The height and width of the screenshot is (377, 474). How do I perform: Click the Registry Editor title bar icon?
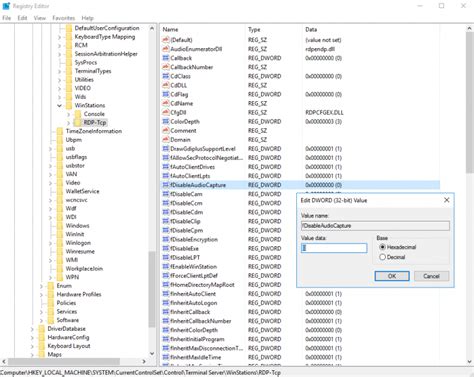[6, 6]
